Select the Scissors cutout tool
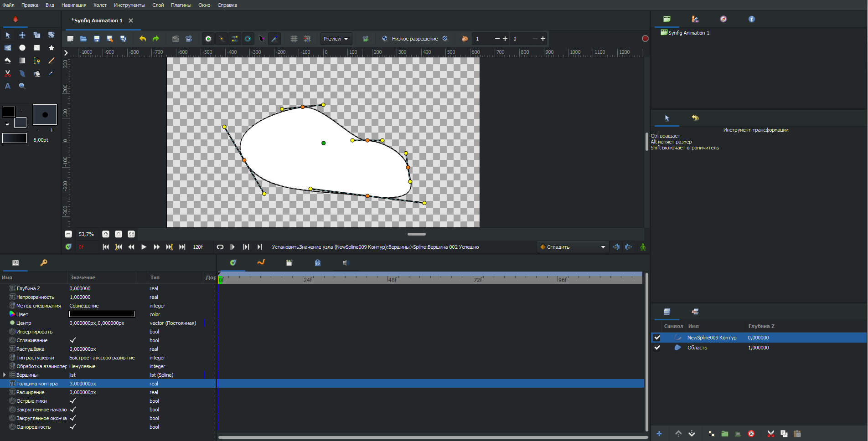 8,73
